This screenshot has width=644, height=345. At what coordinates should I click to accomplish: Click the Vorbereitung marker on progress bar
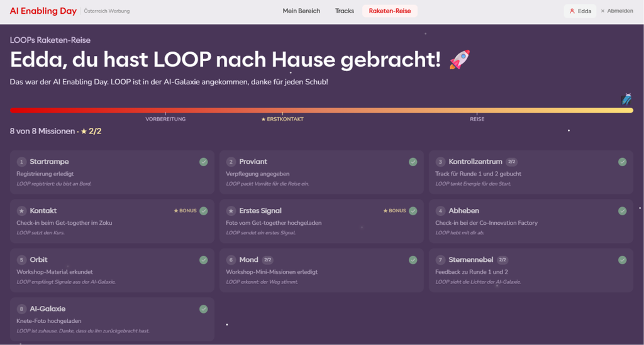pyautogui.click(x=165, y=119)
